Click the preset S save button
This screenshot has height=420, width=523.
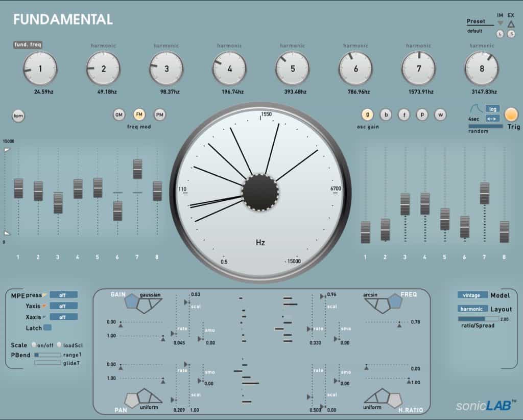511,34
